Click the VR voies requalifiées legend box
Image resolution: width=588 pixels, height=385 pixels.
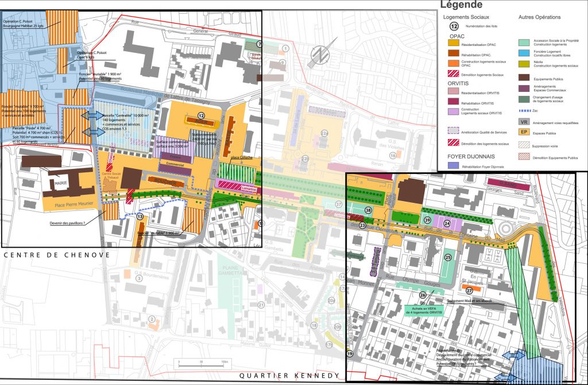point(524,122)
